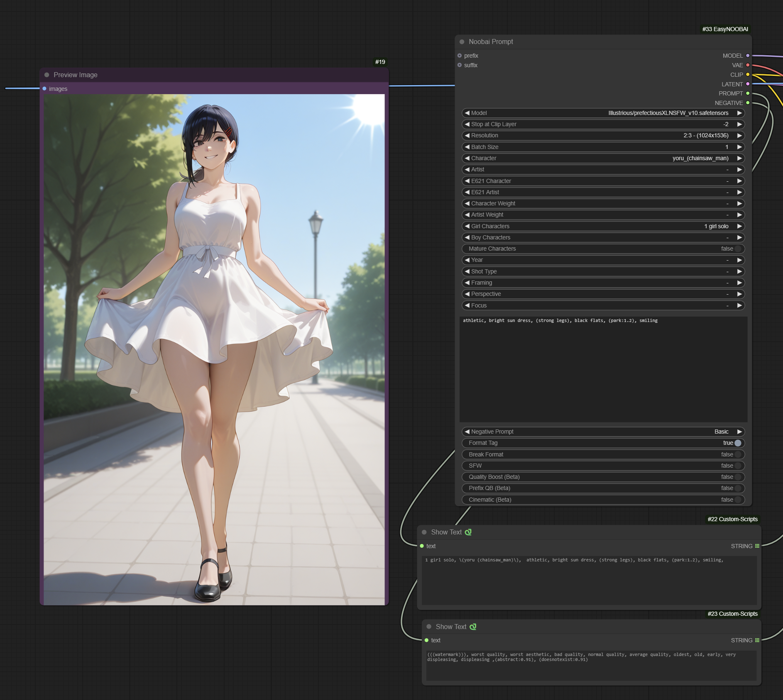
Task: Click the green icon beside first Show Text title
Action: coord(468,532)
